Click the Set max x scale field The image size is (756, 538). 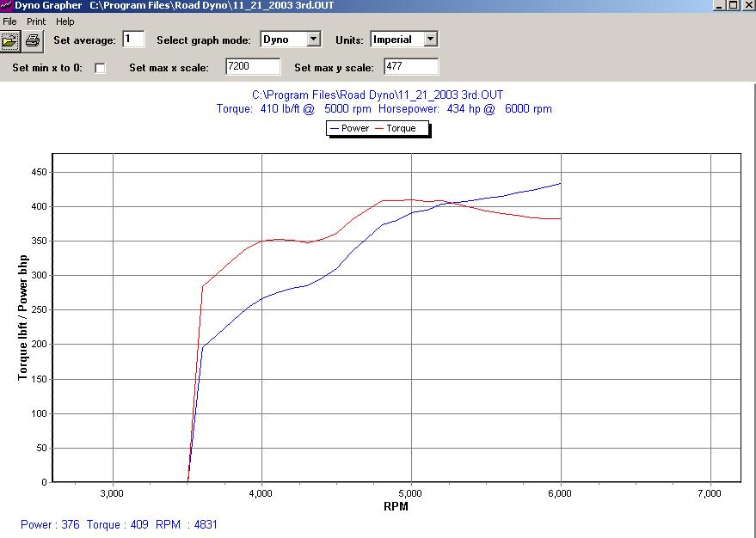(x=253, y=67)
